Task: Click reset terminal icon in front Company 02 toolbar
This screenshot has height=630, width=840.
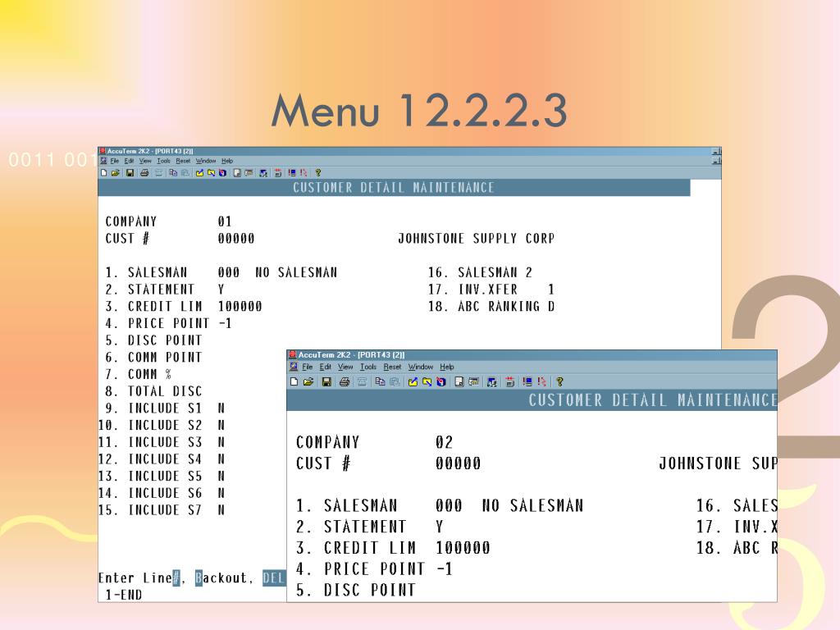Action: pos(527,382)
